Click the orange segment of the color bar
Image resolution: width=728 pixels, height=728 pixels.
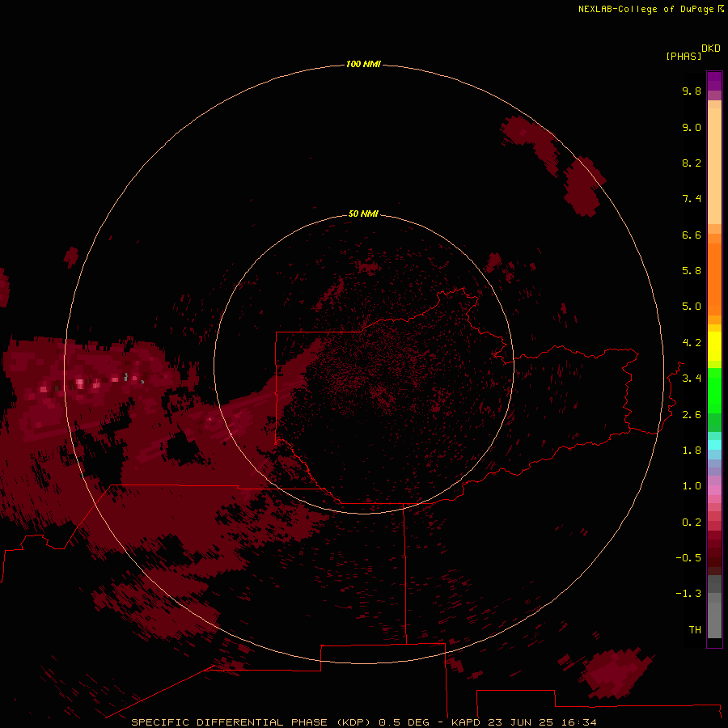[714, 278]
